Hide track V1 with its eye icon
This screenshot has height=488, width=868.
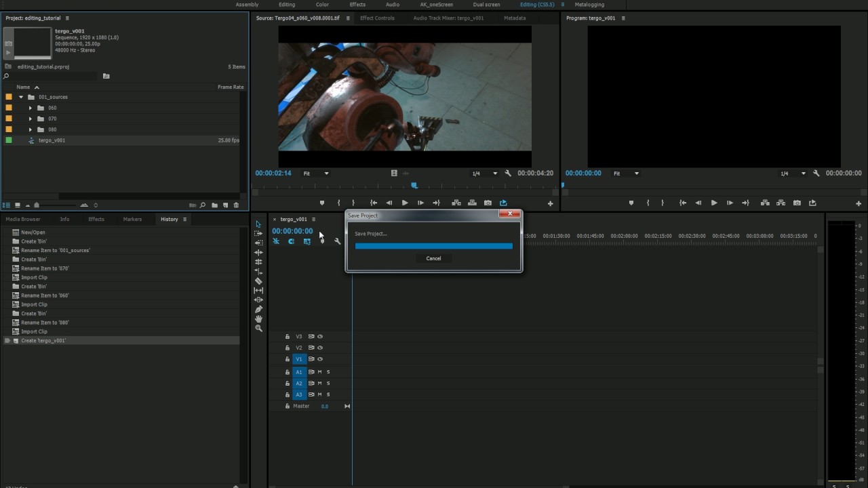[x=320, y=359]
